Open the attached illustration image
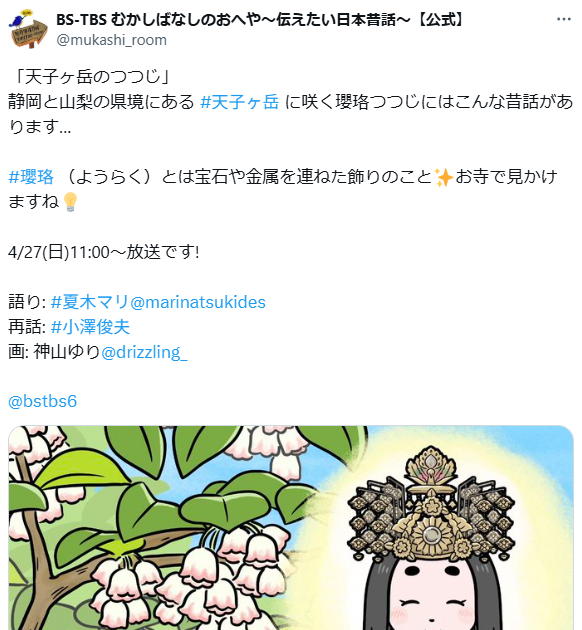 (x=291, y=528)
